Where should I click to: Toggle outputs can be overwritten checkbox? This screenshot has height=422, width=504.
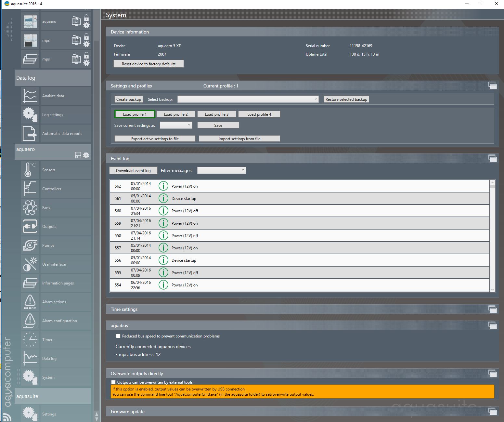click(113, 382)
